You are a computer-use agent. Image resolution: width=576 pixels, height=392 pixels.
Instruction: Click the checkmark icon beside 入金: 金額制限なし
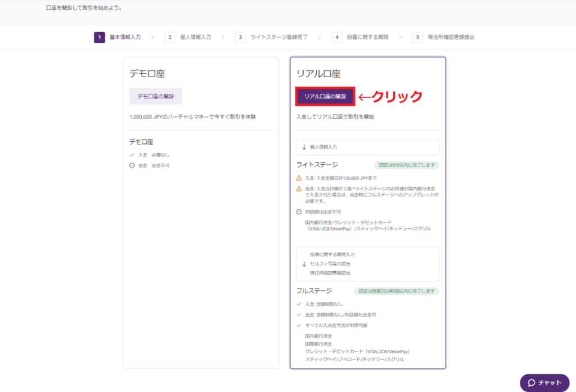coord(298,304)
